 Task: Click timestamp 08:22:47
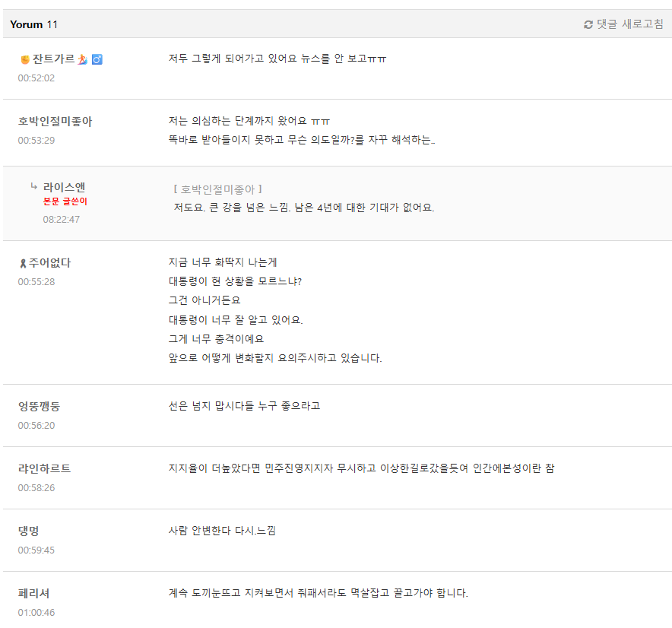[x=62, y=220]
